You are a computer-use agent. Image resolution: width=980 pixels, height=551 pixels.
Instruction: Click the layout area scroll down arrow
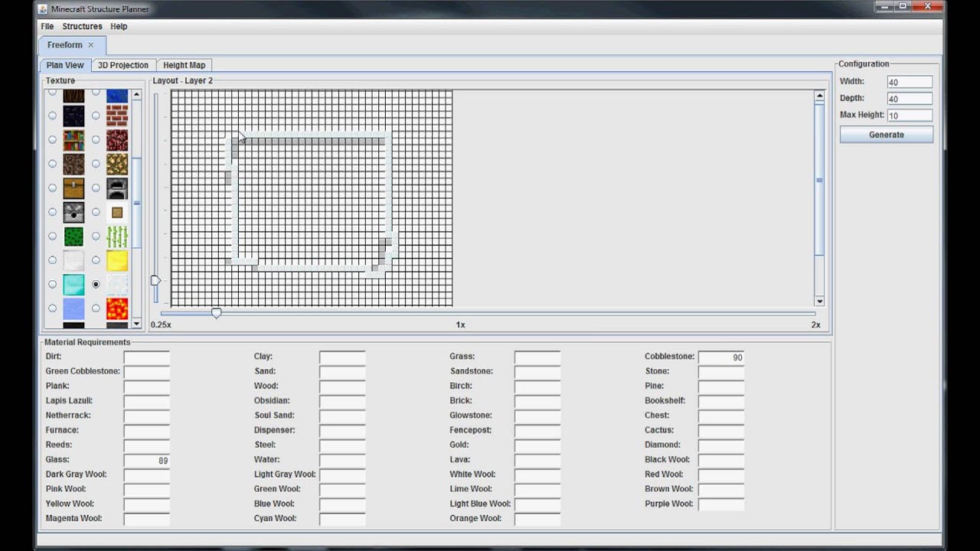(819, 302)
